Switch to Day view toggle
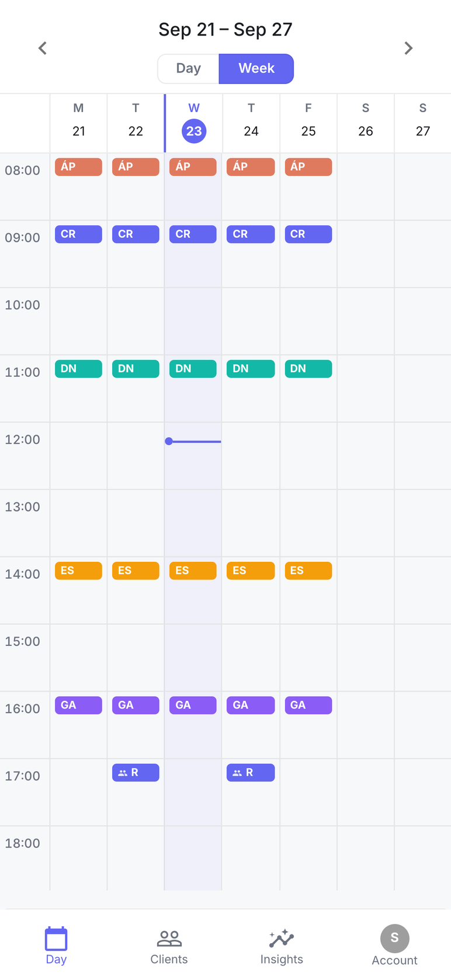The height and width of the screenshot is (980, 451). (188, 68)
